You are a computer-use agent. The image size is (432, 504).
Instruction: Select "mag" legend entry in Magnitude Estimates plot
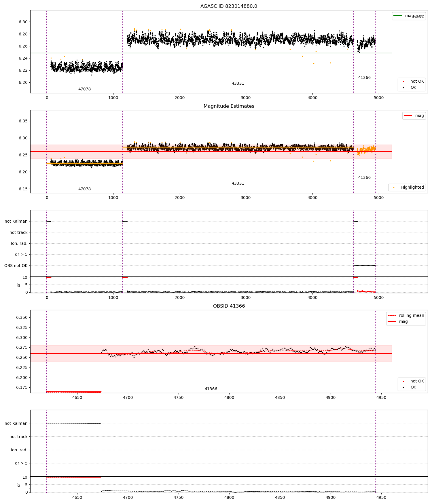414,116
